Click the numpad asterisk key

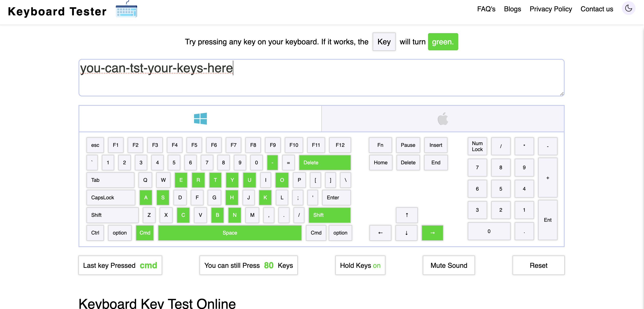coord(524,146)
